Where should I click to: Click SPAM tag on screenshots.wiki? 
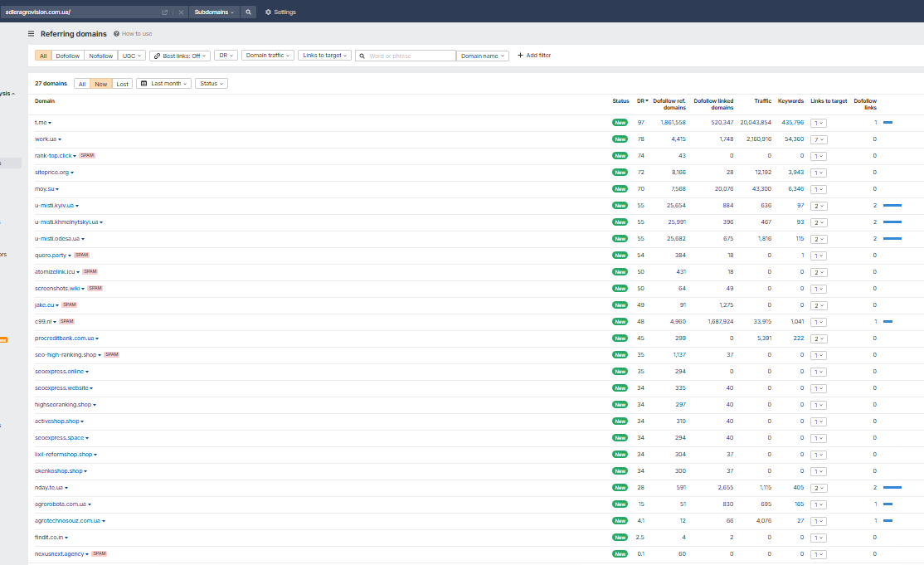(95, 288)
